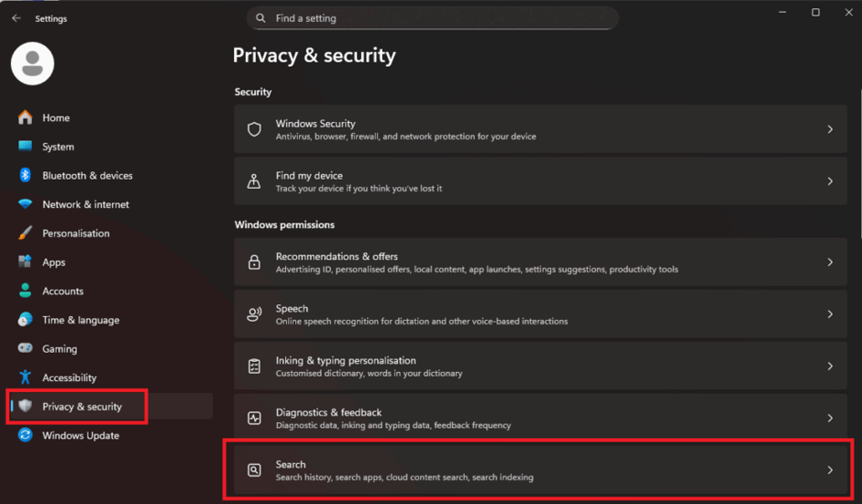862x504 pixels.
Task: Click the Find my device locator icon
Action: [x=254, y=181]
